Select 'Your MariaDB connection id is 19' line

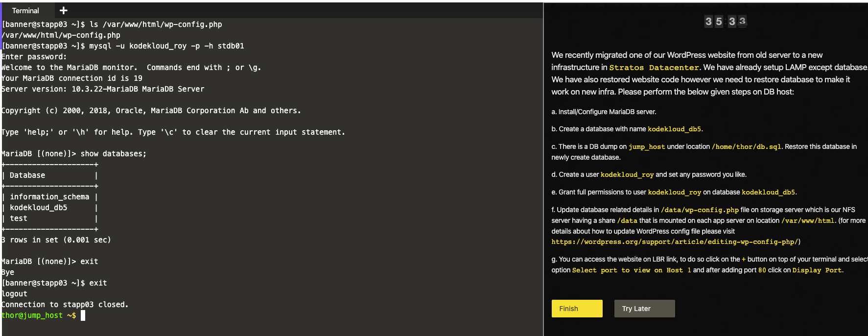72,78
